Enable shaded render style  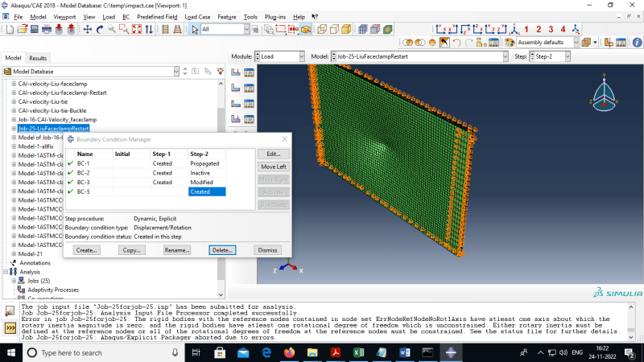[x=347, y=29]
